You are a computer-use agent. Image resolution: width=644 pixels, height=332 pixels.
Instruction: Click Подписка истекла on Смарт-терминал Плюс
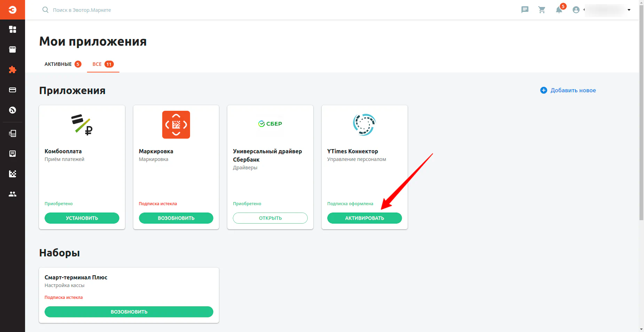(64, 298)
